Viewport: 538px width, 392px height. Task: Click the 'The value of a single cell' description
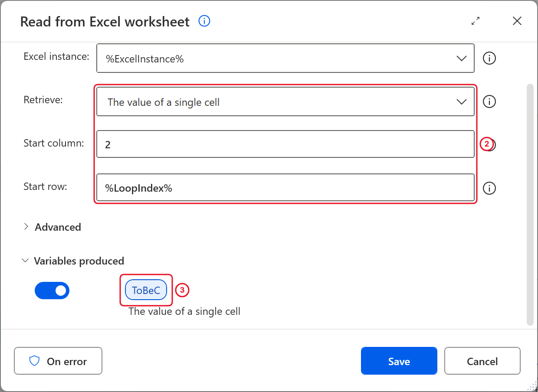pos(184,311)
